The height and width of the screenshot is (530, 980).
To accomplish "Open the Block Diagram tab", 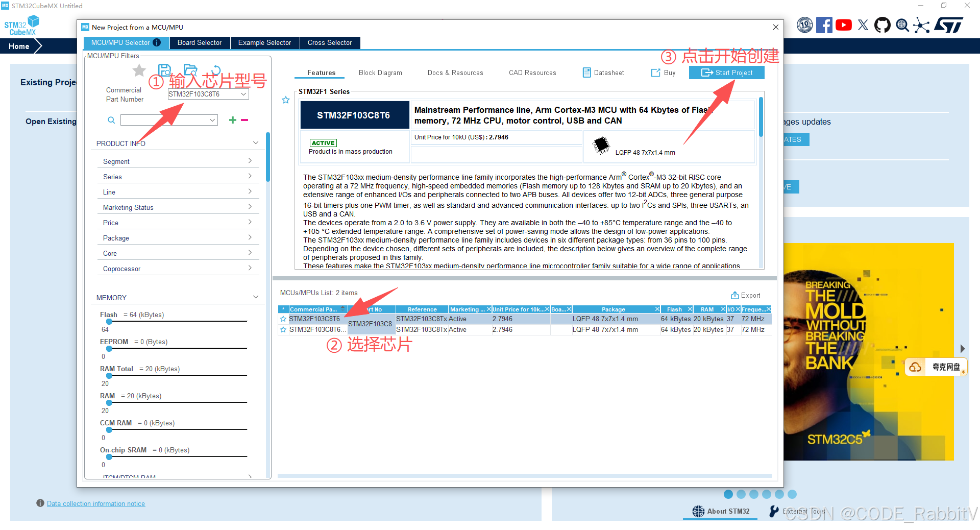I will click(x=380, y=73).
